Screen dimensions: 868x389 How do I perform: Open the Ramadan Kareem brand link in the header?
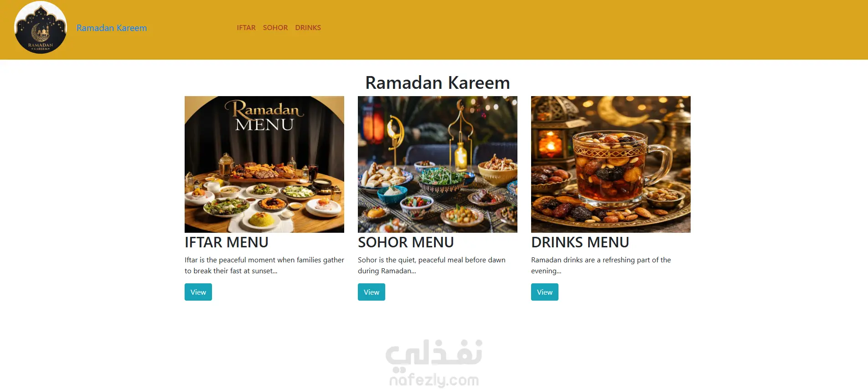pos(112,28)
